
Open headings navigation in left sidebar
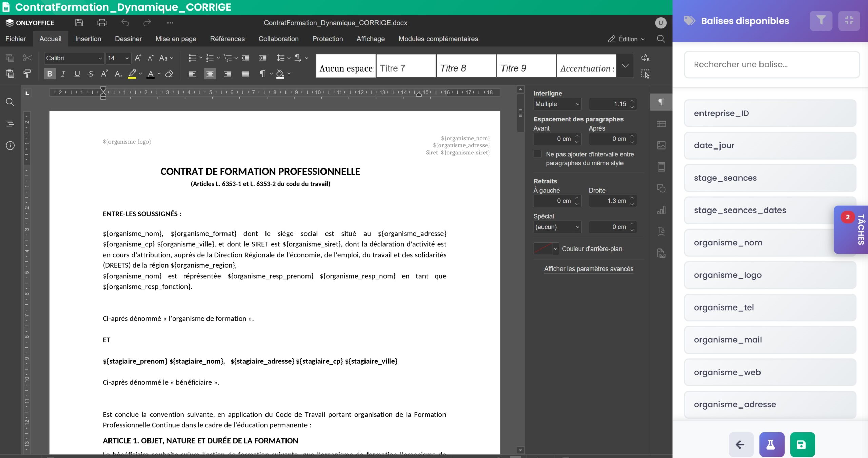10,124
